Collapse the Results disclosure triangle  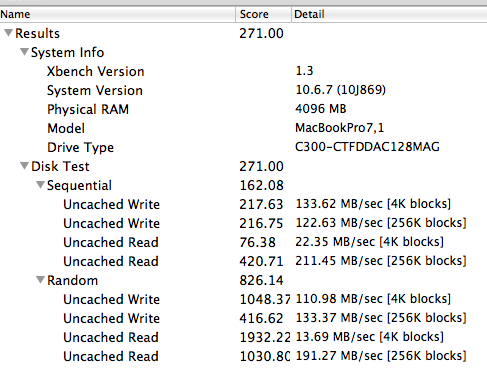9,33
